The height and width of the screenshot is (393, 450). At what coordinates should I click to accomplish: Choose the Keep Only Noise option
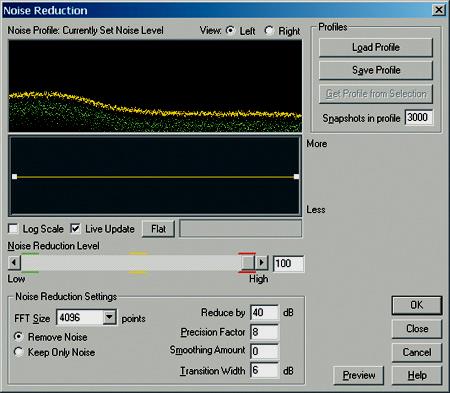[x=18, y=352]
